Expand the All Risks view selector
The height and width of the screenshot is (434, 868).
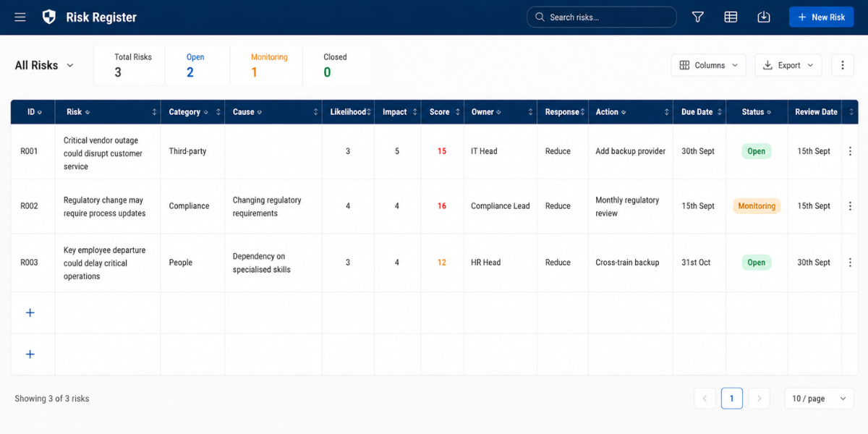(x=44, y=65)
